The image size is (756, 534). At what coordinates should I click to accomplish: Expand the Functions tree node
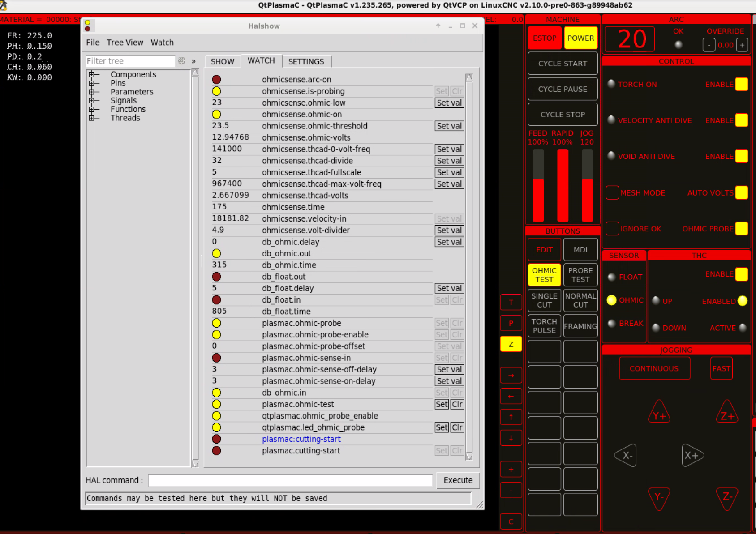click(x=92, y=109)
